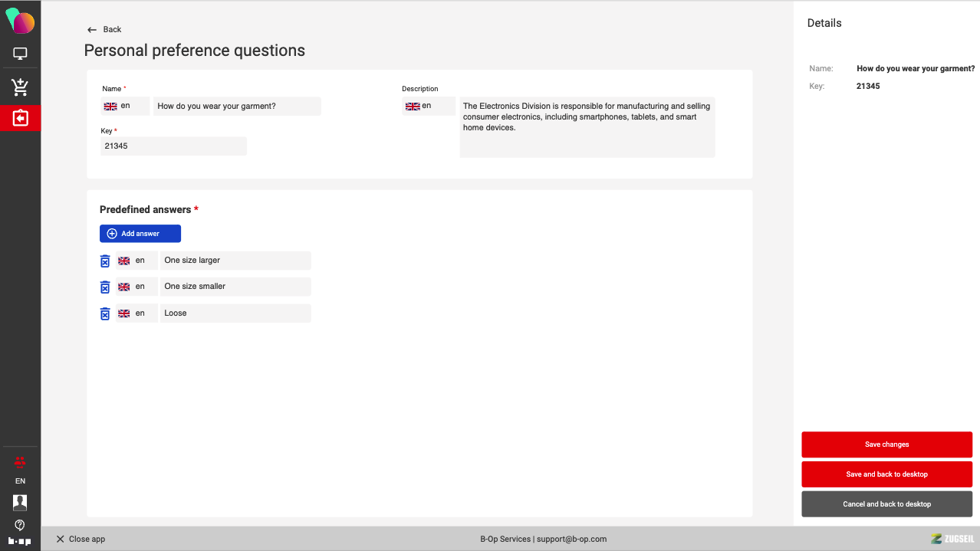The image size is (980, 551).
Task: Open the Name field language selector
Action: point(126,106)
